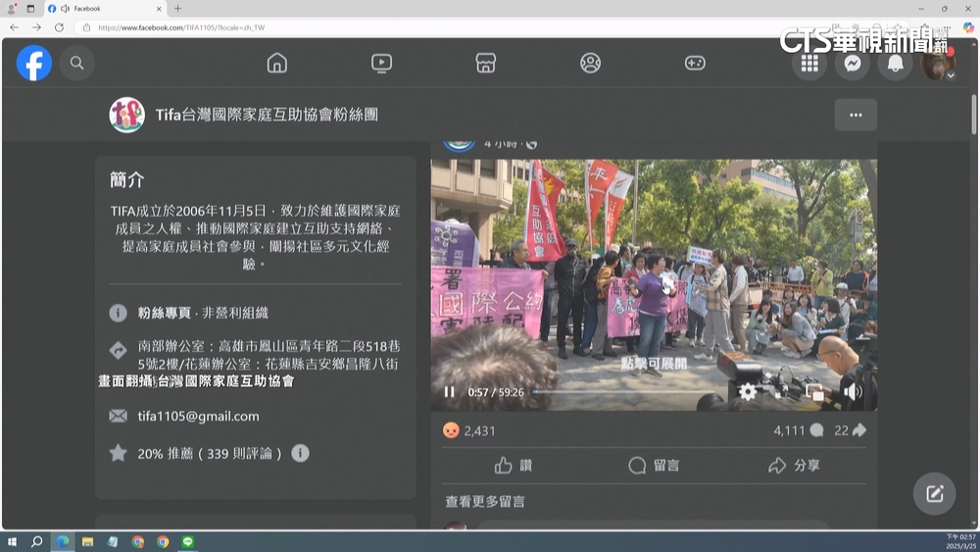
Task: Click the 讚 like button
Action: pos(514,465)
